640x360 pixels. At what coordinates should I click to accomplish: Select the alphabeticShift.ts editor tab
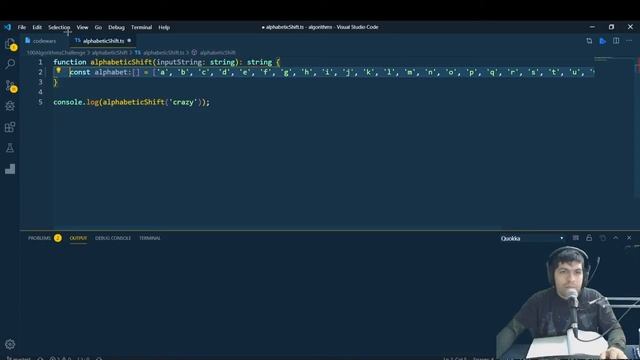click(103, 41)
